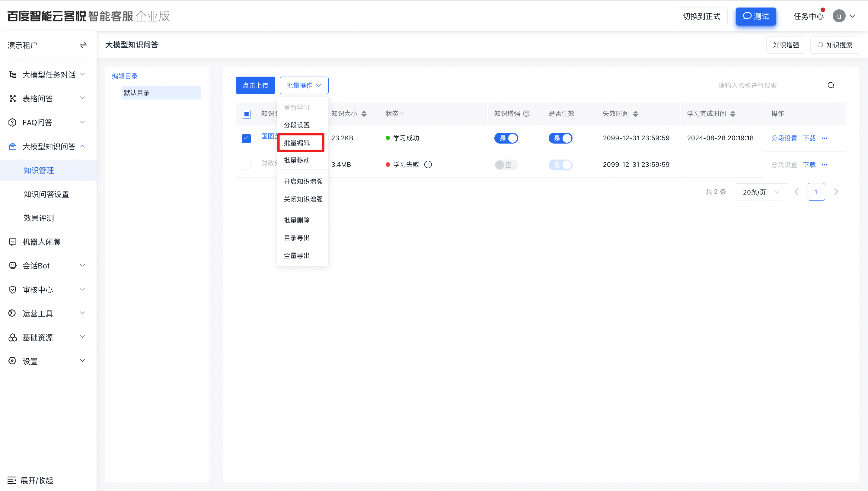Image resolution: width=868 pixels, height=491 pixels.
Task: Click 下载 link in 学习成功 row
Action: tap(809, 138)
